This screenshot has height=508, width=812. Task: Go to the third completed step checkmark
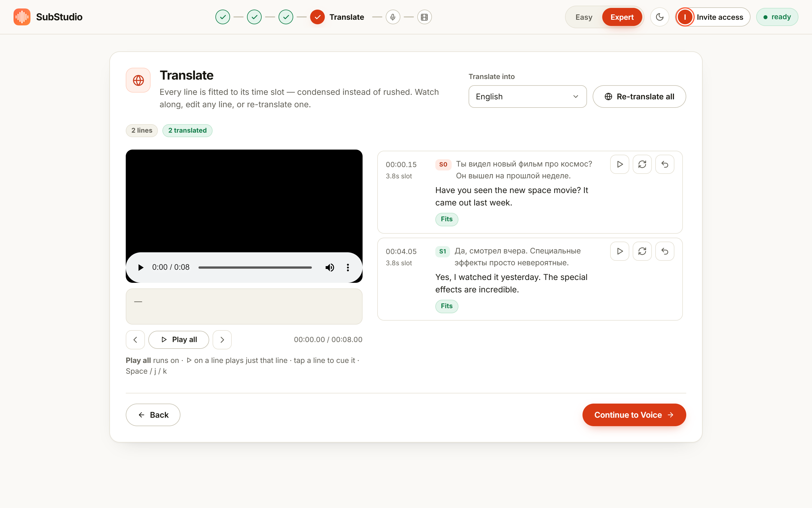pyautogui.click(x=286, y=17)
